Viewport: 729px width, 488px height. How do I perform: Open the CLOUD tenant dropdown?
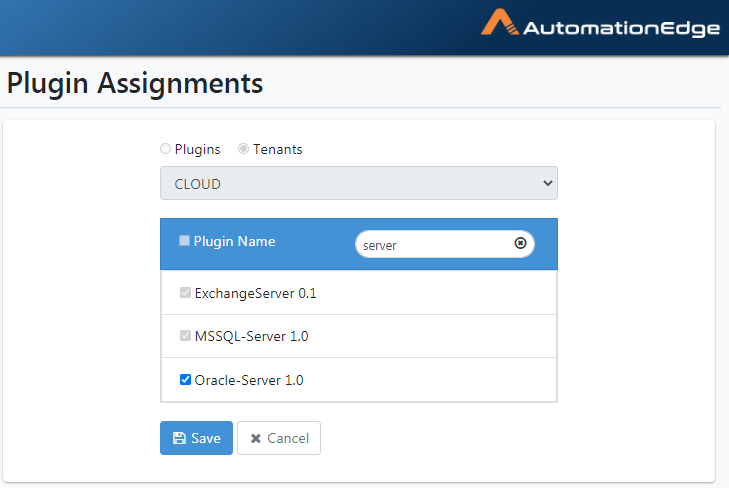coord(358,183)
